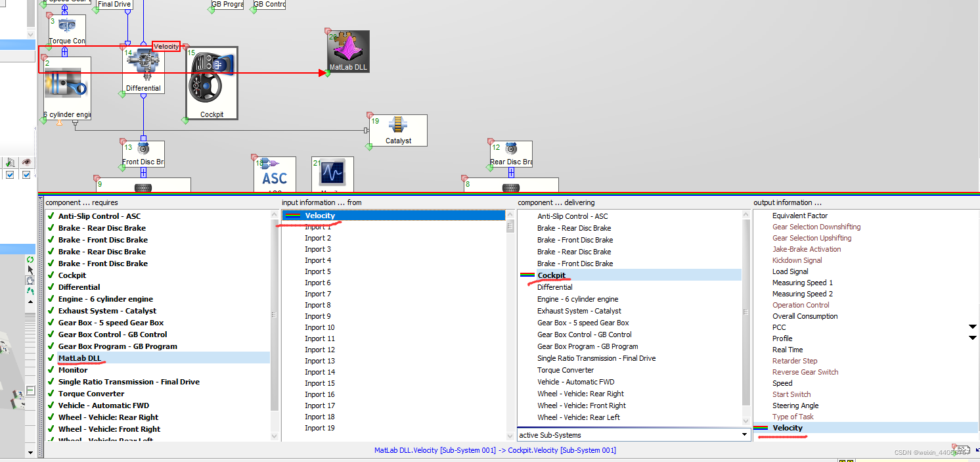This screenshot has height=462, width=980.
Task: Select the Monitor component block
Action: pos(332,175)
